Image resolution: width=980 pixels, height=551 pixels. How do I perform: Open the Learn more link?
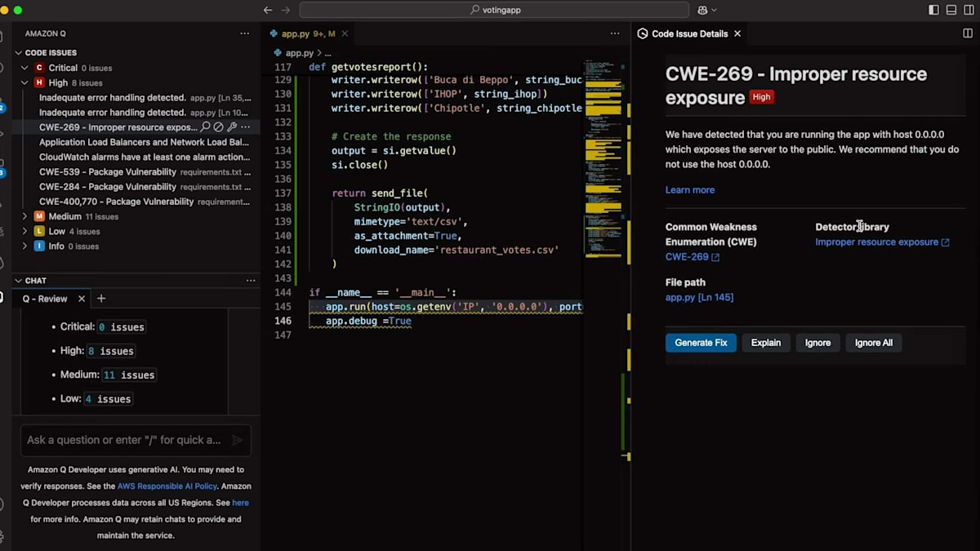pos(690,190)
